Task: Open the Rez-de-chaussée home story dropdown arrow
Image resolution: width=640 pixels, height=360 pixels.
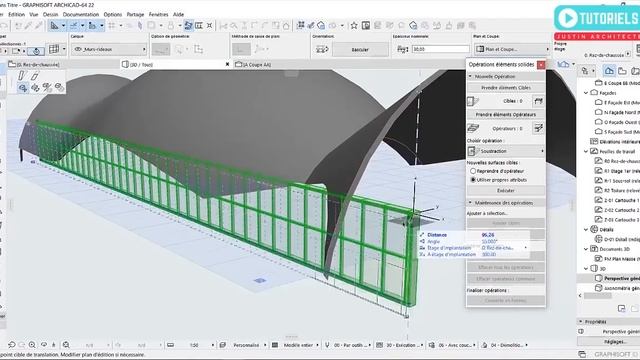Action: 628,54
